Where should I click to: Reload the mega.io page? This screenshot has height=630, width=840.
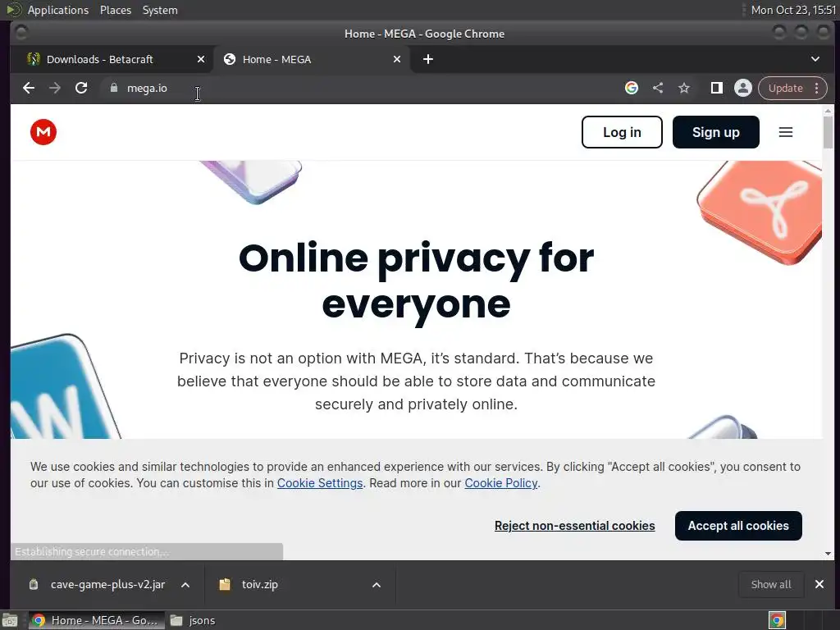click(81, 88)
